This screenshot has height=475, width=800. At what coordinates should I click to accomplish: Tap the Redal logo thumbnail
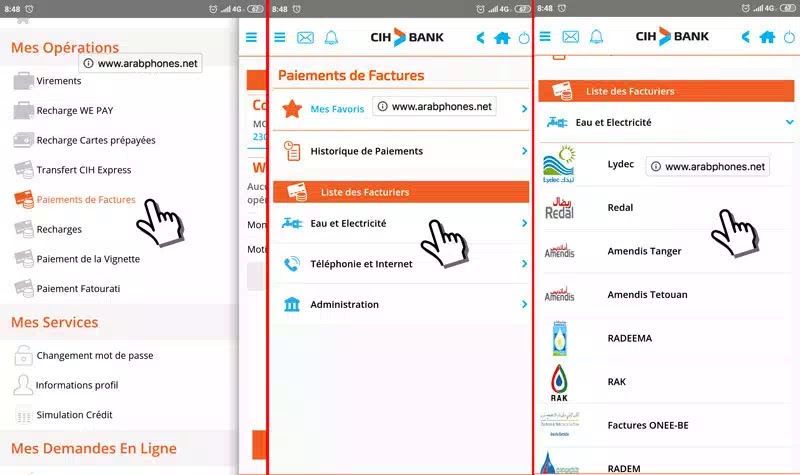point(559,208)
